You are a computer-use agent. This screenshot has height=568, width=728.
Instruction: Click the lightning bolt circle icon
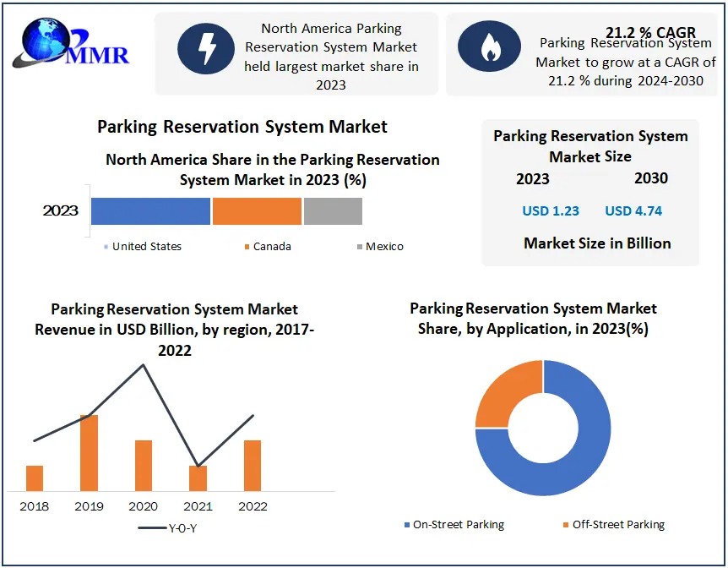point(206,51)
